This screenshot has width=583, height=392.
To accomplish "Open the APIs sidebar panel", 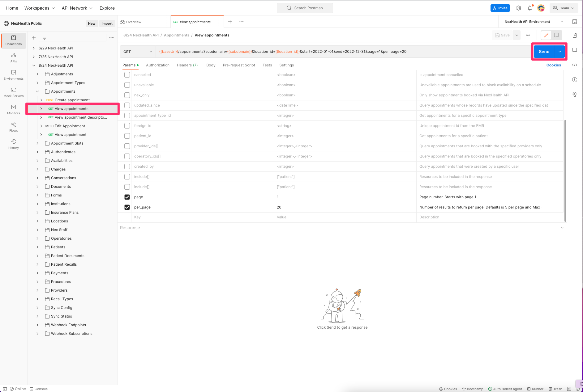I will pyautogui.click(x=14, y=58).
